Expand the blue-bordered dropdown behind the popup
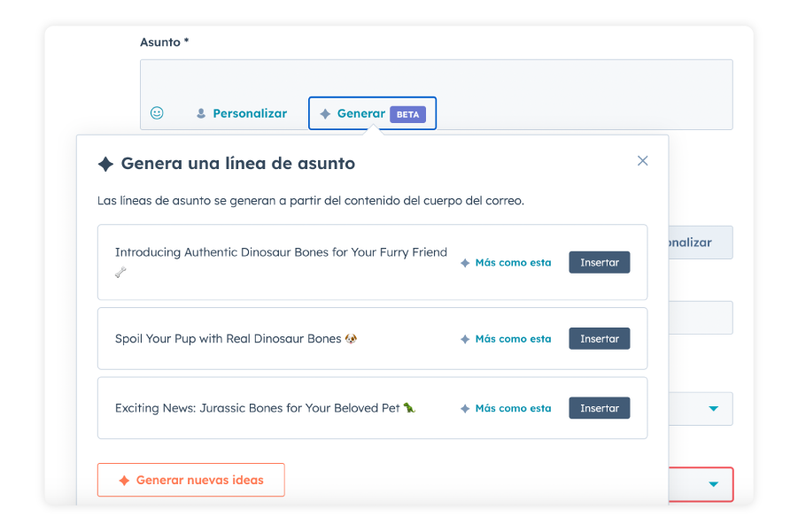The width and height of the screenshot is (798, 532). pyautogui.click(x=712, y=409)
